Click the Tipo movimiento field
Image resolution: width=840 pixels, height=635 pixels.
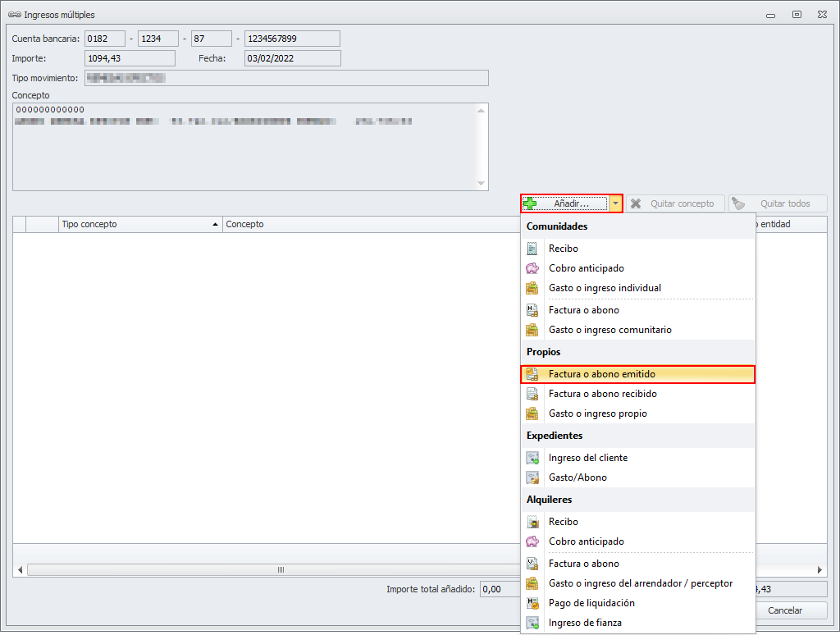tap(286, 78)
